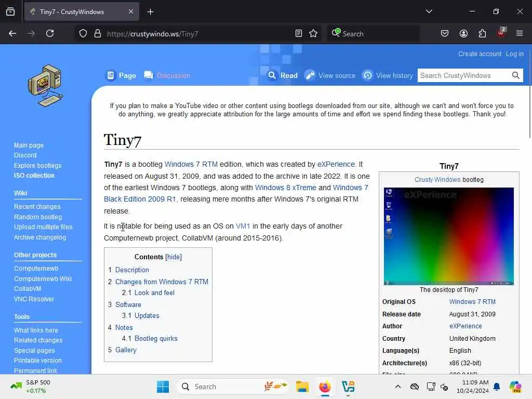Open File Explorer from taskbar
The width and height of the screenshot is (532, 399).
(302, 387)
